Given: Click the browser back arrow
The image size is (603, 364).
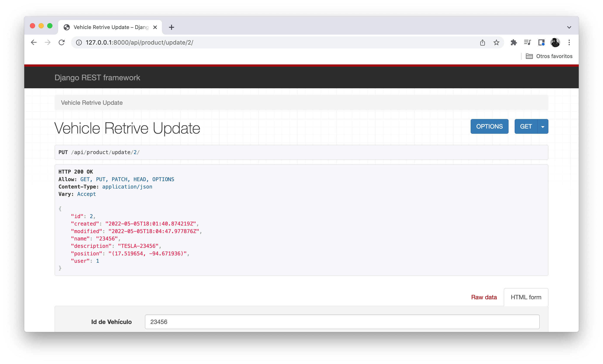Looking at the screenshot, I should [x=34, y=42].
